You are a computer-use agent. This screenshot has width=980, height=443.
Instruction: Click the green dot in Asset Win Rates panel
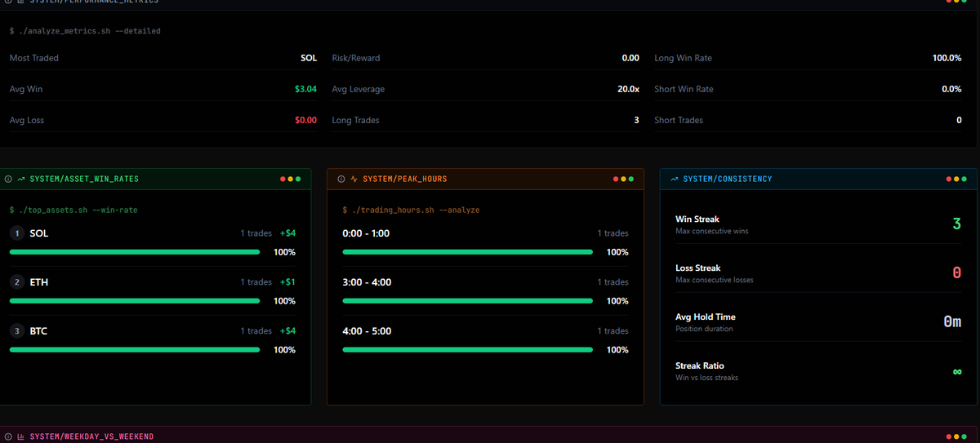[x=298, y=179]
